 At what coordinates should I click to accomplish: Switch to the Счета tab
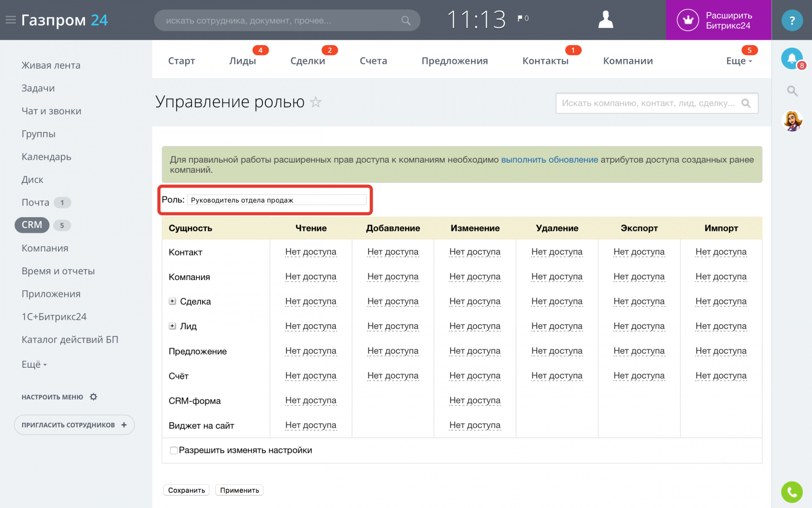tap(374, 61)
